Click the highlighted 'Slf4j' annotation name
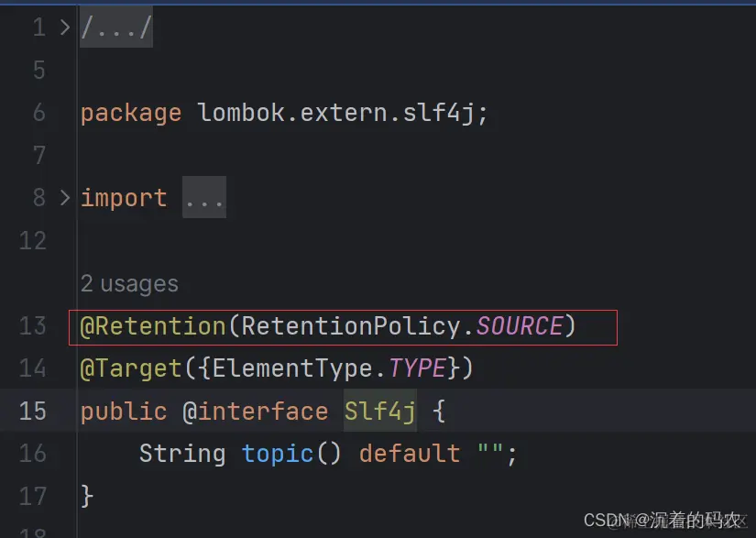 coord(380,412)
